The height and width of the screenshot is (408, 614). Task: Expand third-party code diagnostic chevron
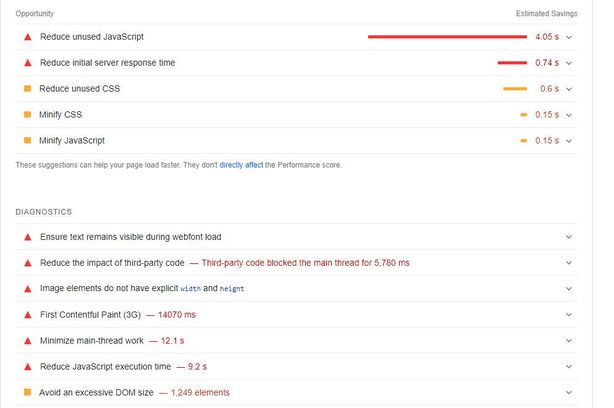tap(569, 263)
